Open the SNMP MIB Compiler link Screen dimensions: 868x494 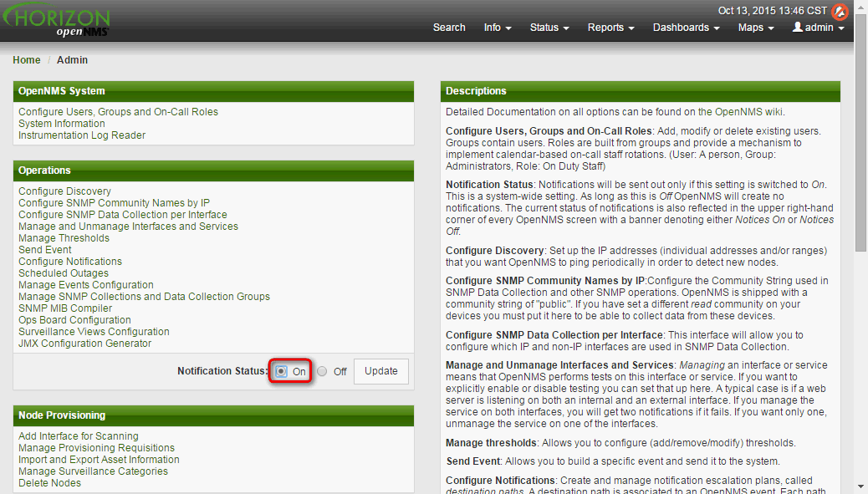pyautogui.click(x=64, y=308)
